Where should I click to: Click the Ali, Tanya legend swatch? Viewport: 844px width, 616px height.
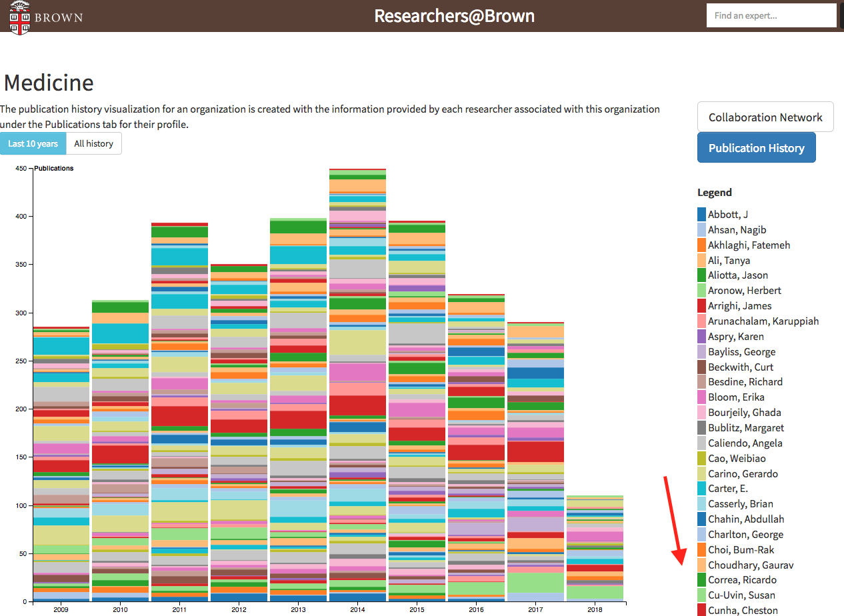click(x=701, y=261)
